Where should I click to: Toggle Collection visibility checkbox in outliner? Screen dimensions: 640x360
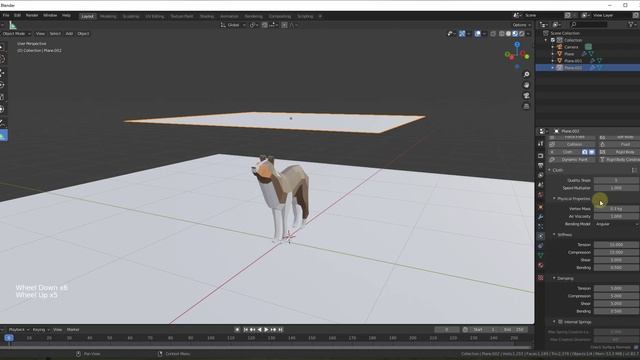point(553,40)
